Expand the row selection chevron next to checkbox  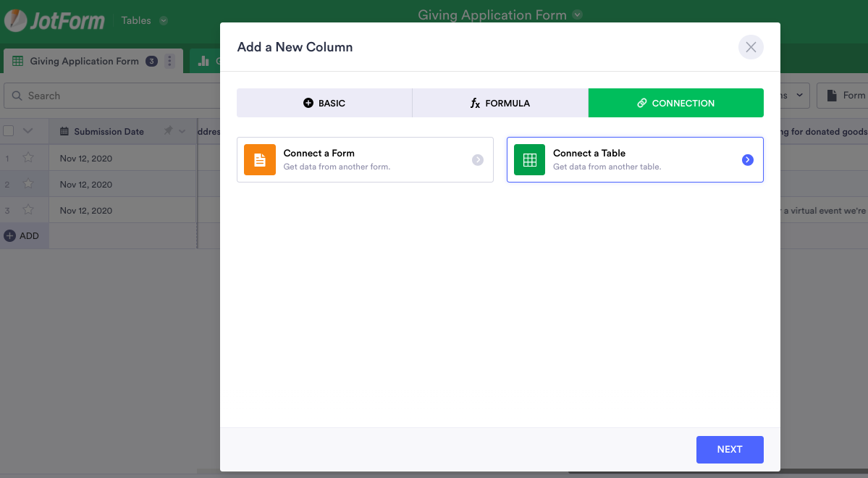[x=28, y=131]
